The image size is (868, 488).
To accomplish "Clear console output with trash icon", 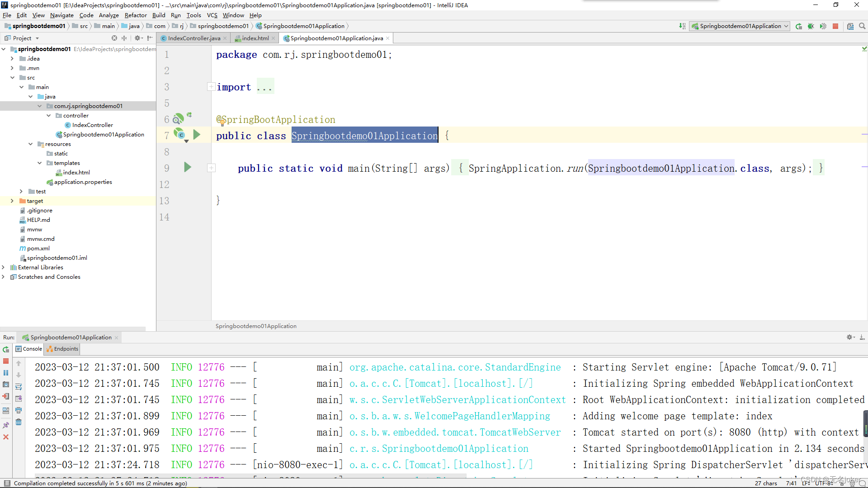I will point(19,422).
